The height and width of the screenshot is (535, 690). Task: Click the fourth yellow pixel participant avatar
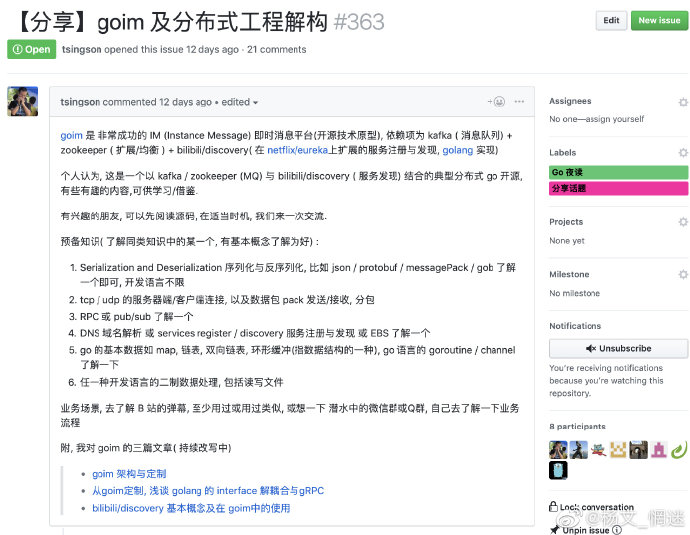click(x=618, y=450)
